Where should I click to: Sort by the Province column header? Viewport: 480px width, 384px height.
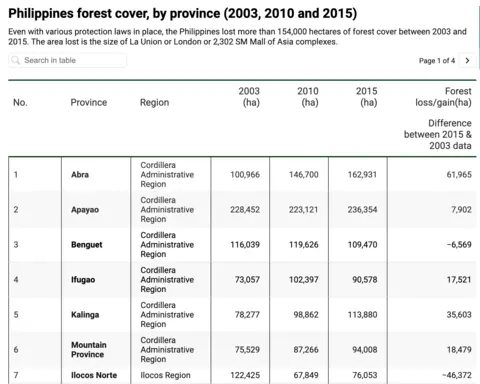[x=89, y=102]
